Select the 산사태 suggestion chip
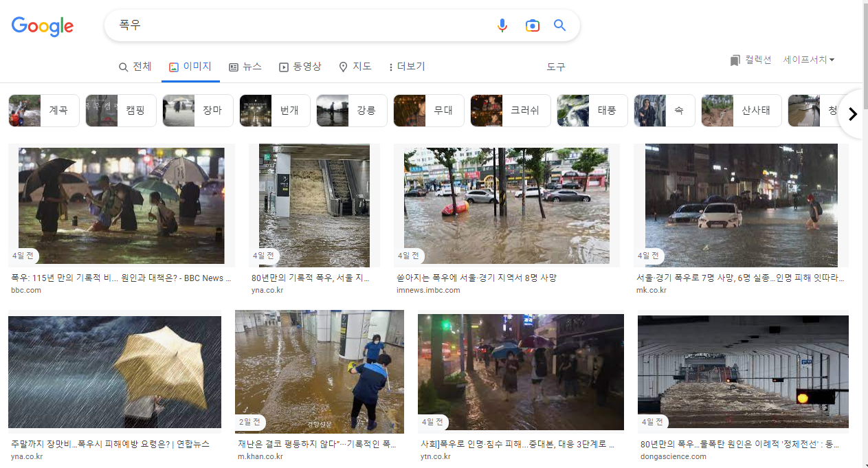The height and width of the screenshot is (468, 868). tap(742, 111)
